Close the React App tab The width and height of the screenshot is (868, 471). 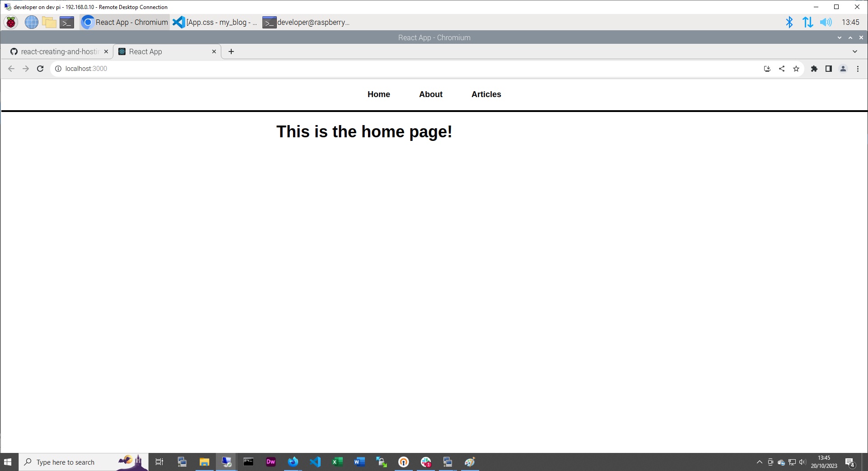coord(214,51)
